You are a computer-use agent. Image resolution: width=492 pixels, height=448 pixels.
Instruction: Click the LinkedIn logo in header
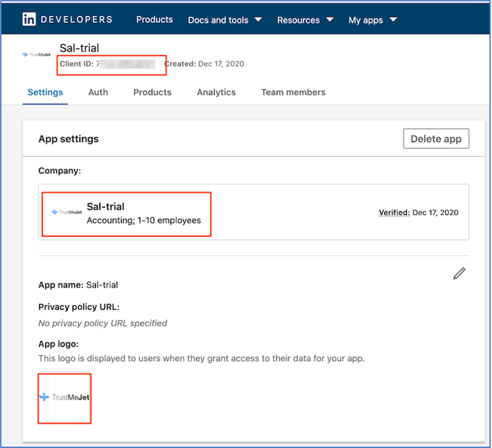(x=29, y=19)
